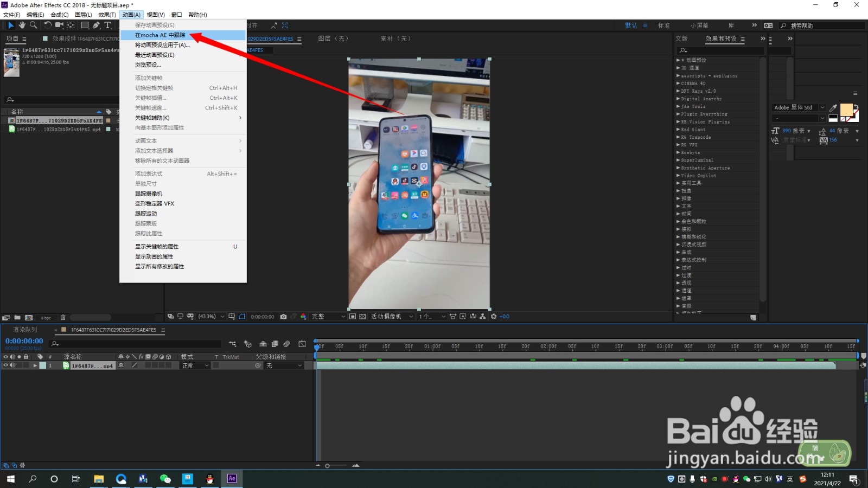Open the show channel RGB icon
The height and width of the screenshot is (488, 868).
pos(303,317)
